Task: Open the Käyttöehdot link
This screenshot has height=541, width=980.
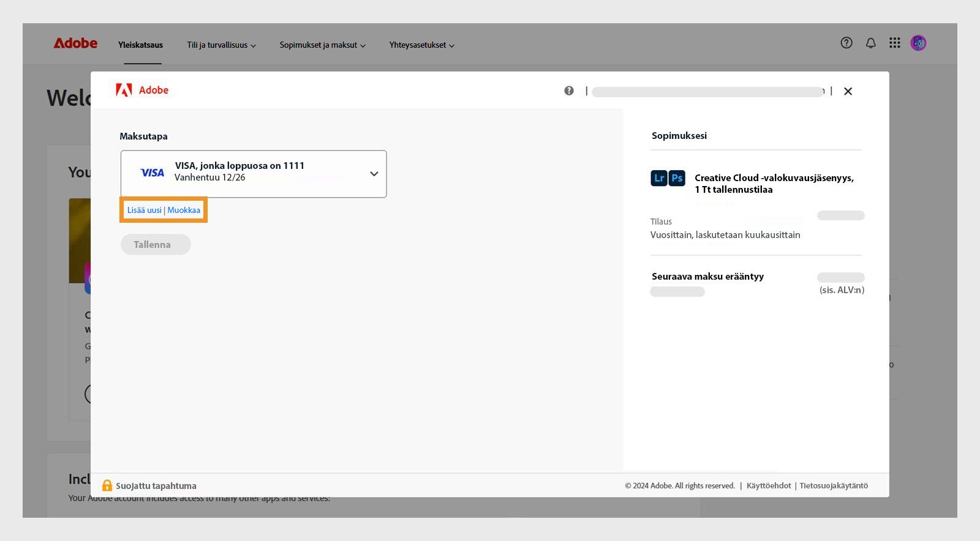Action: [x=769, y=485]
